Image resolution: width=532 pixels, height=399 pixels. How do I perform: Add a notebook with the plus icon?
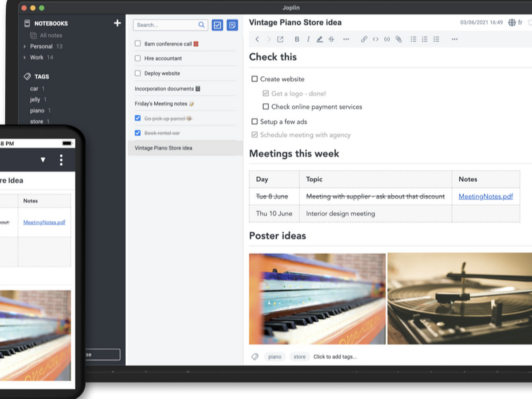click(117, 23)
